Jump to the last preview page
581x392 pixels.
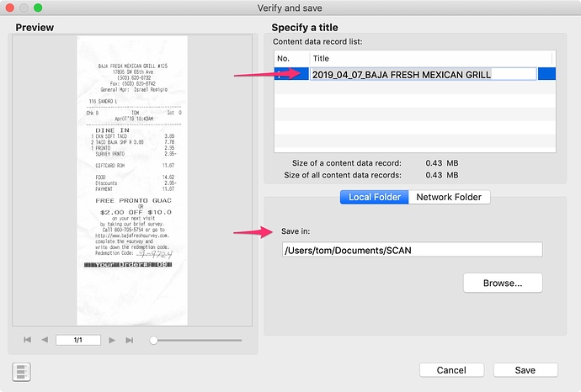point(130,340)
